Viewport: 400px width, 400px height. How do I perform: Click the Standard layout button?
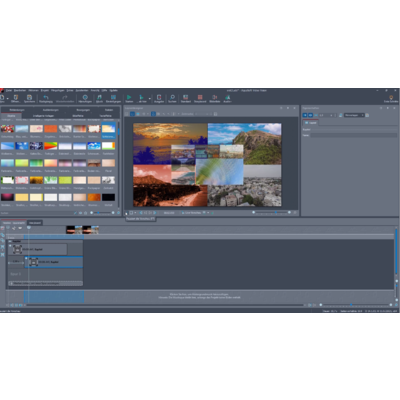[186, 98]
